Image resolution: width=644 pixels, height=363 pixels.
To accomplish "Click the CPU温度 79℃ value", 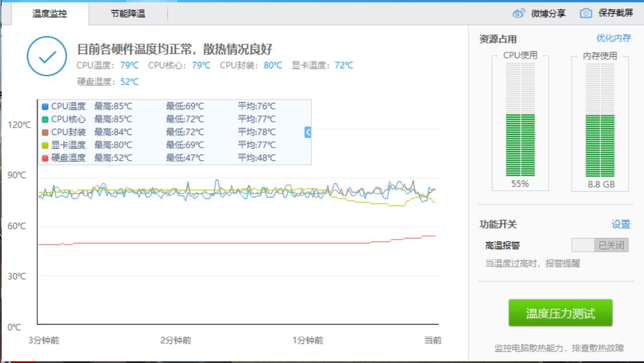I will point(129,65).
